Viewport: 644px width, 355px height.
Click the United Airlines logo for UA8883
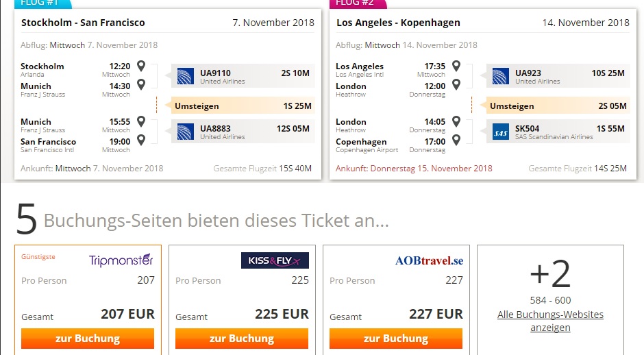tap(185, 132)
